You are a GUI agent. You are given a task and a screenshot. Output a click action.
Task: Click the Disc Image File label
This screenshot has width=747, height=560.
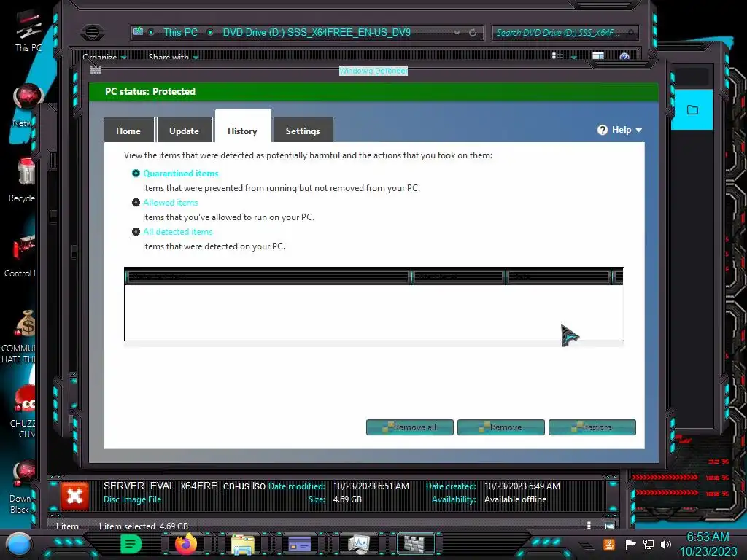pos(133,499)
